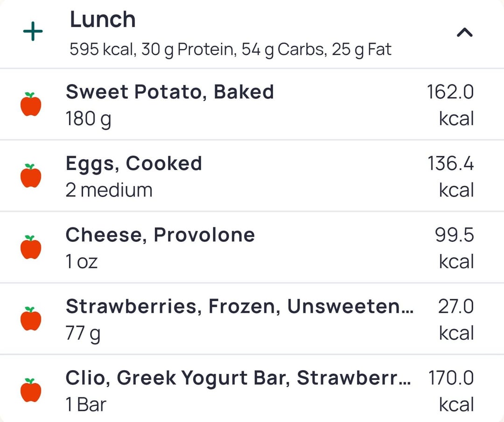Collapse the Lunch section with the chevron

pyautogui.click(x=464, y=32)
